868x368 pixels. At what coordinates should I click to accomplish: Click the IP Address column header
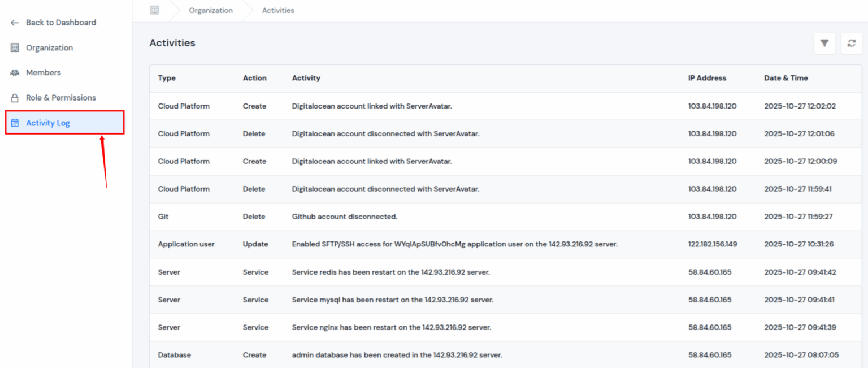707,78
